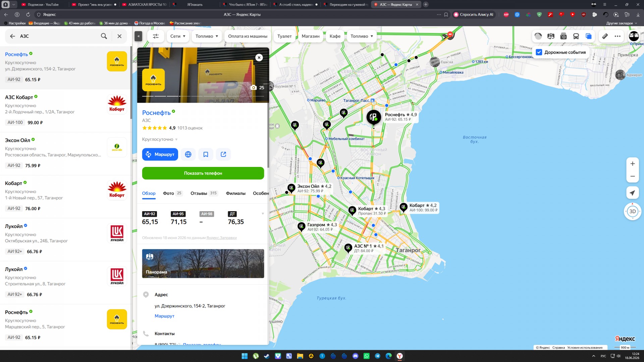Viewport: 644px width, 362px height.
Task: Open the map tools more menu
Action: click(618, 36)
